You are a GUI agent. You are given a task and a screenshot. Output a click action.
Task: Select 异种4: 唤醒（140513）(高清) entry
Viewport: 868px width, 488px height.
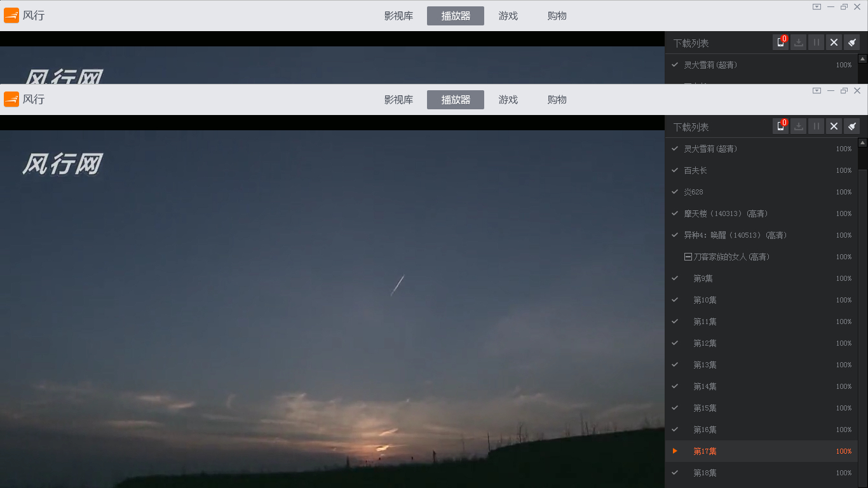pos(761,235)
